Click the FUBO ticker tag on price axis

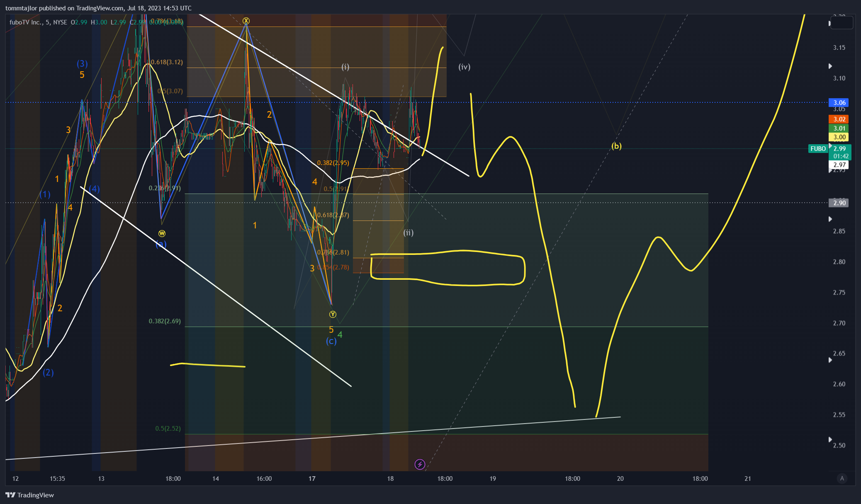(818, 148)
